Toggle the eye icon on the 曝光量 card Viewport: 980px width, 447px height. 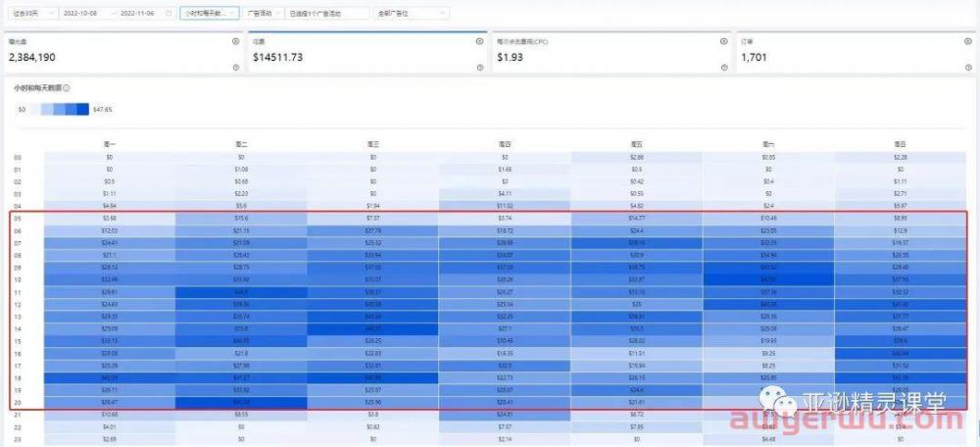click(235, 41)
